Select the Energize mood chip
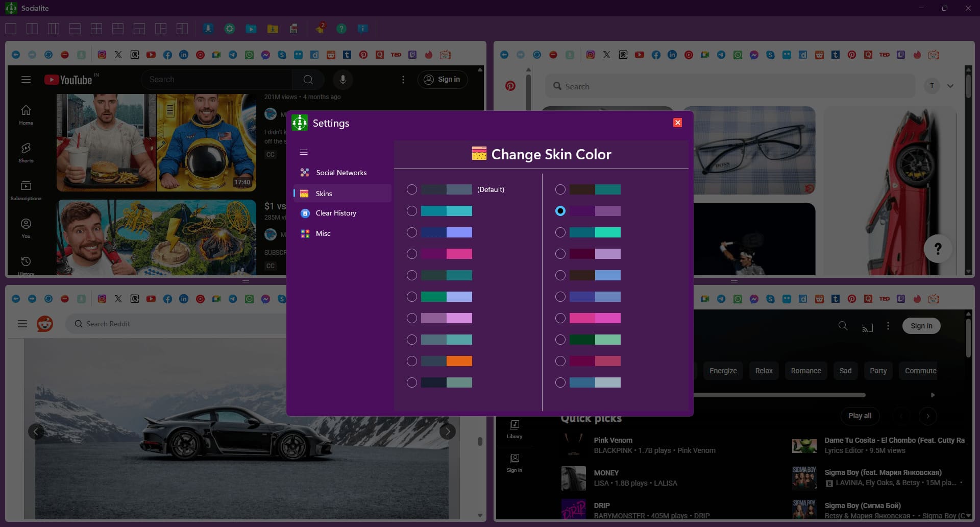The height and width of the screenshot is (527, 980). click(723, 371)
